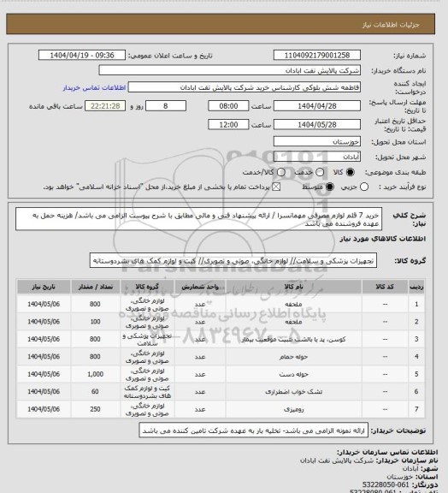The height and width of the screenshot is (493, 448).
Task: Click the validity time field 12:00
Action: pyautogui.click(x=228, y=124)
